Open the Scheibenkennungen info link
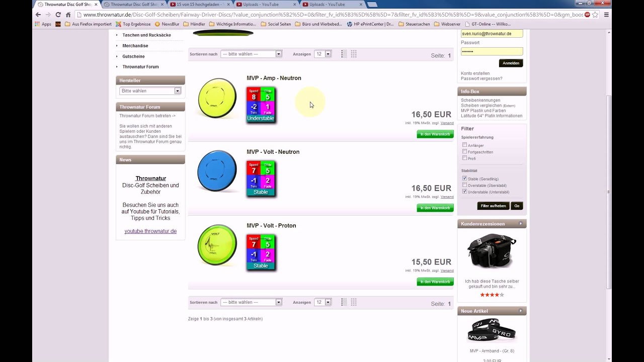Screen dimensions: 644x362 (x=480, y=100)
